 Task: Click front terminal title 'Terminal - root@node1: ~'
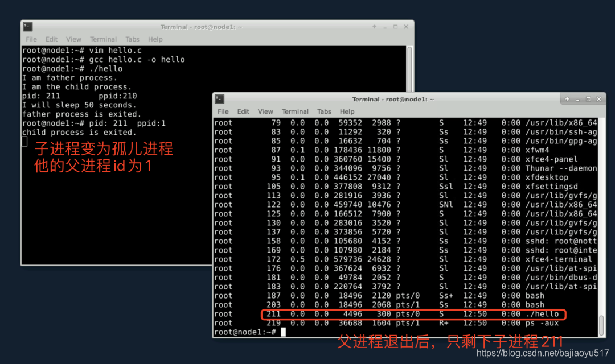(x=393, y=99)
